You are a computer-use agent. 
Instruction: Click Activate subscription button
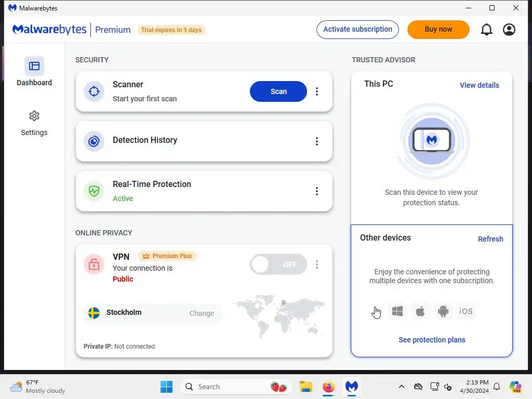coord(357,30)
